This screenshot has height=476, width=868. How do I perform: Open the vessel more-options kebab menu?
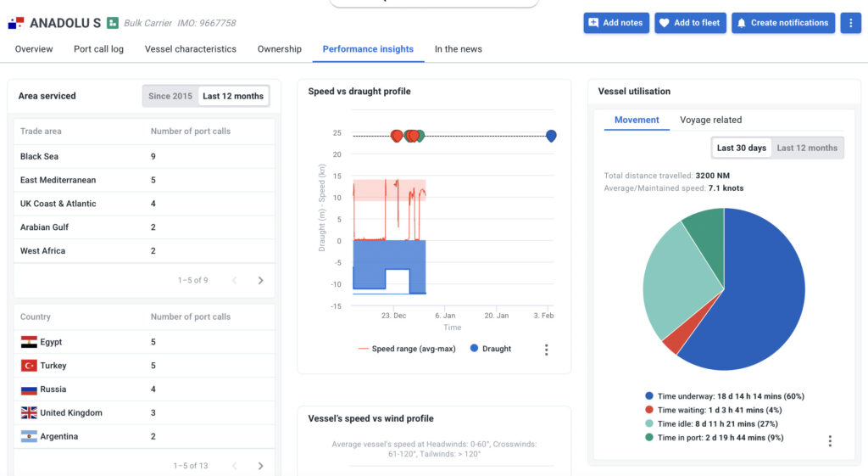(850, 23)
